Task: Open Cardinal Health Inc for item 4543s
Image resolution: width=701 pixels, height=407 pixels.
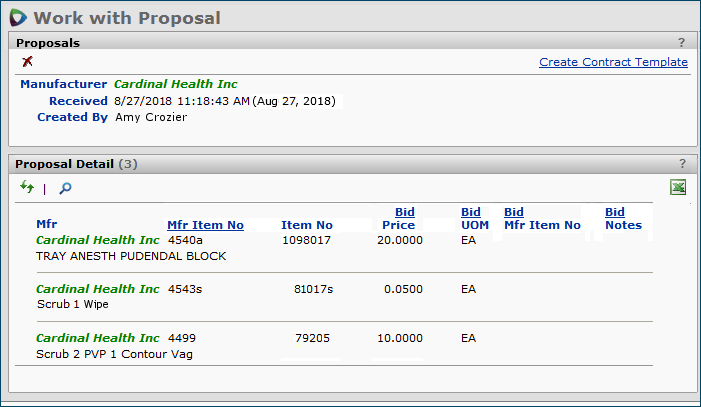Action: [97, 289]
